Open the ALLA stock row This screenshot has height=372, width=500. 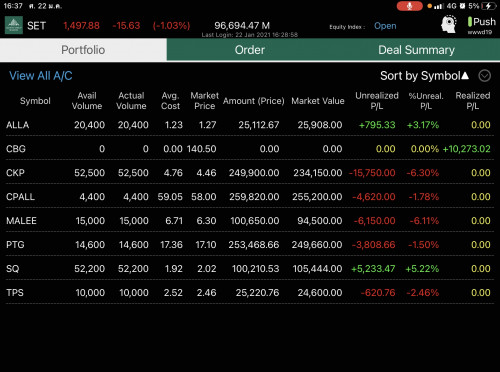pyautogui.click(x=250, y=125)
